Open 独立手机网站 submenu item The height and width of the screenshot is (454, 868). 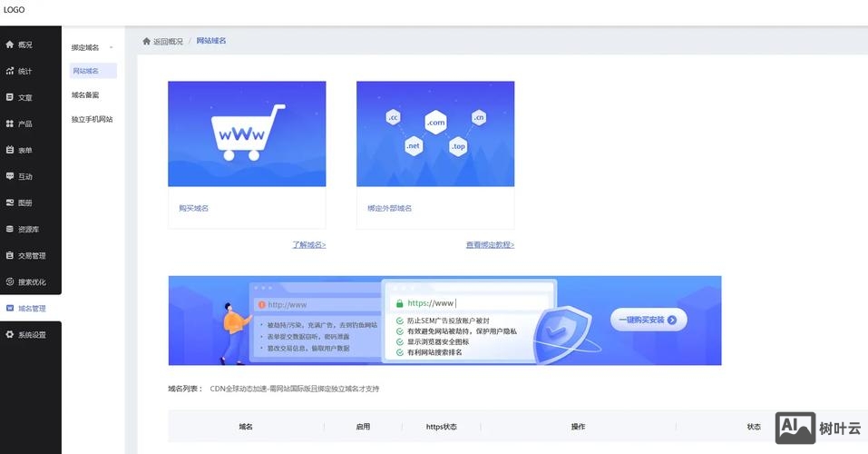[92, 119]
